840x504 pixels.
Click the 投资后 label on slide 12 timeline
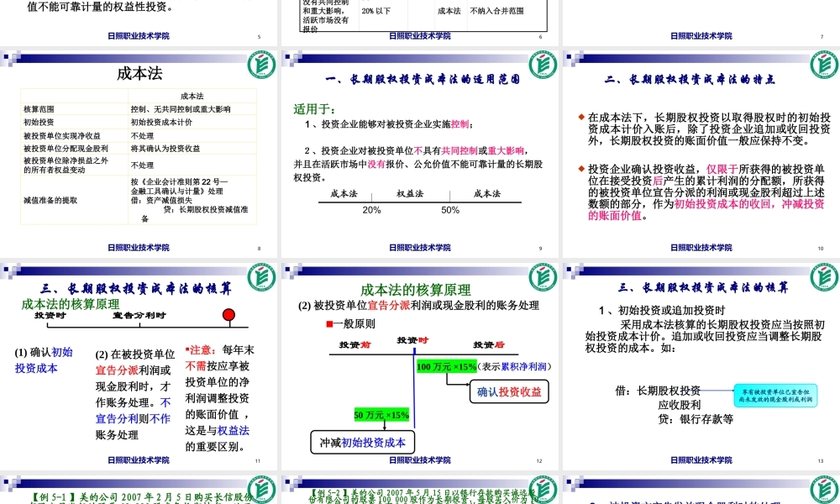pyautogui.click(x=489, y=344)
